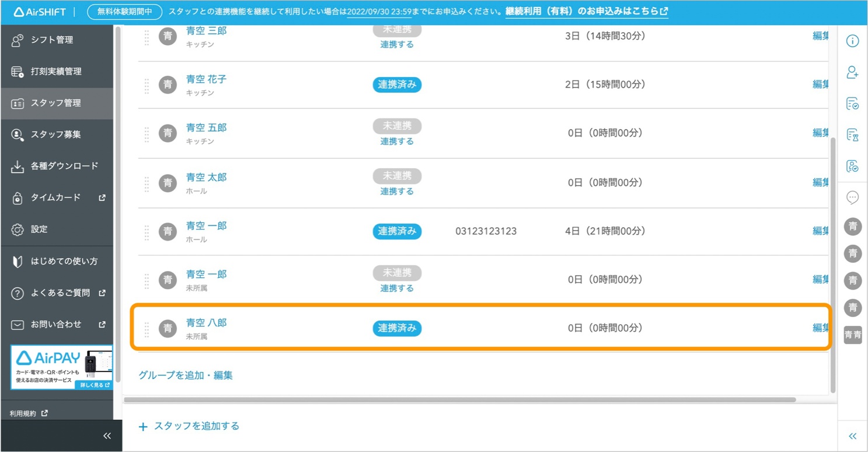This screenshot has height=452, width=868.
Task: Open 継続利用（有料）のお申込みはこちら link
Action: 586,11
